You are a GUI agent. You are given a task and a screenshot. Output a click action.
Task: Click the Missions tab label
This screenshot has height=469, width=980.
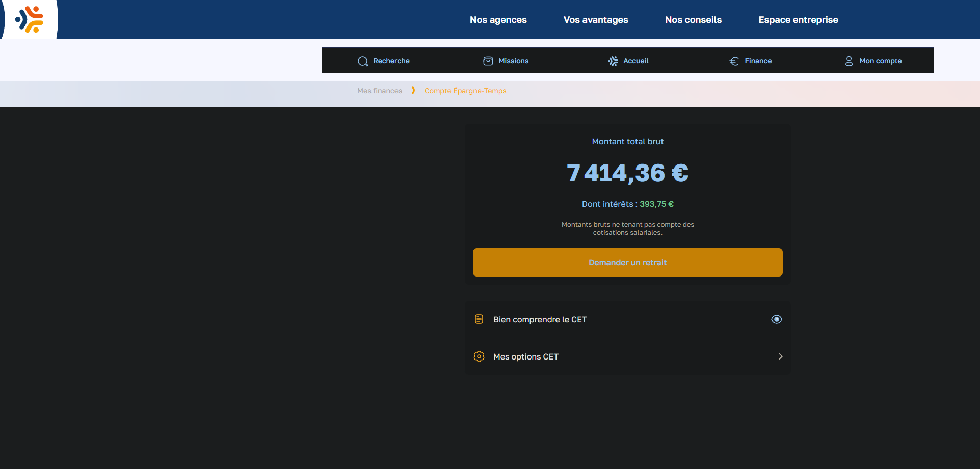point(513,61)
